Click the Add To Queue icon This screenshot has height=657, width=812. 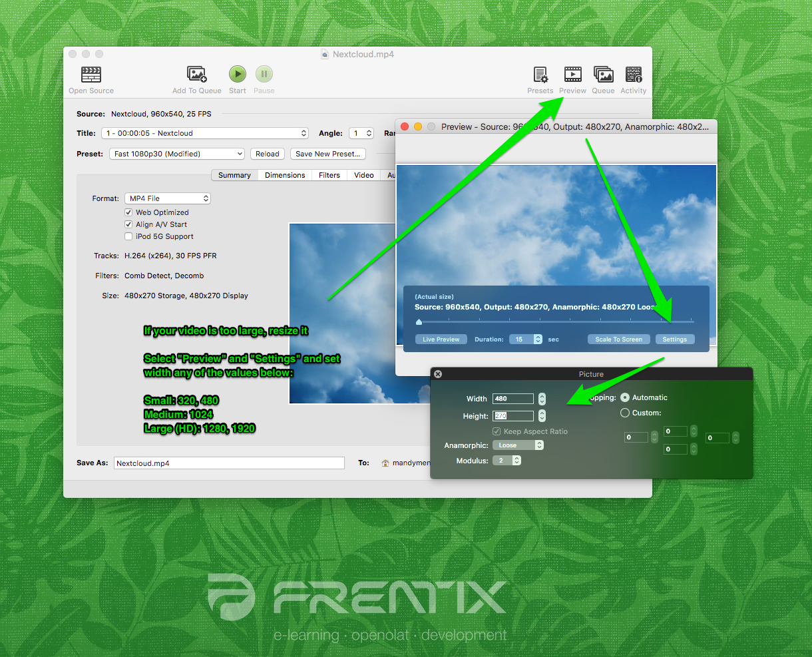click(x=197, y=75)
